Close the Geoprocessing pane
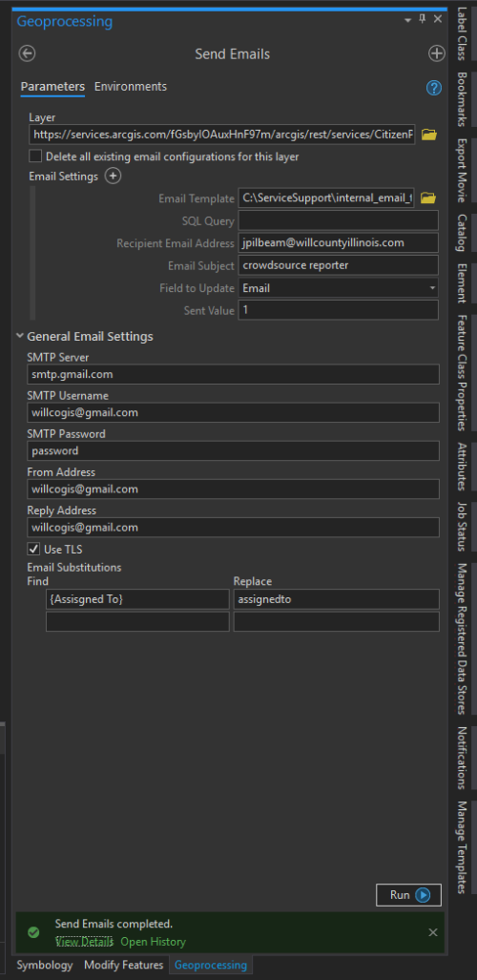 (438, 19)
